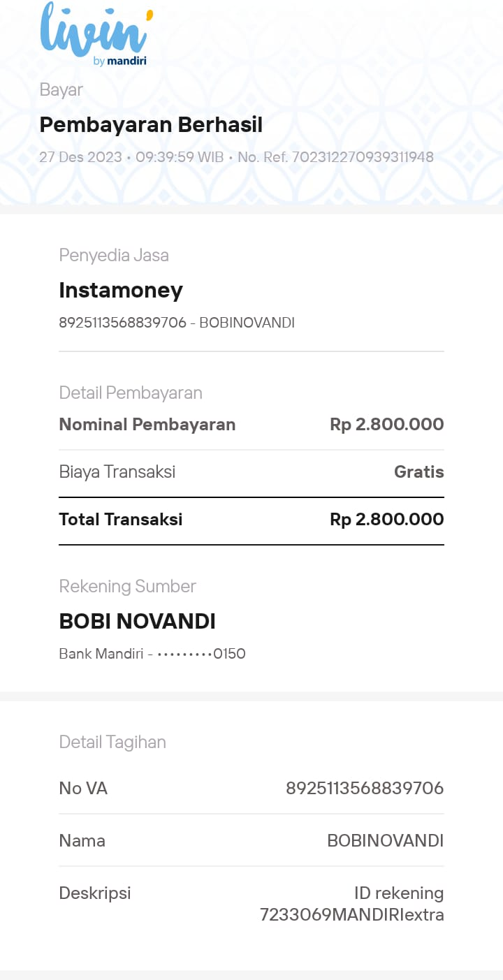Click the No VA number value
This screenshot has height=980, width=503.
(364, 789)
